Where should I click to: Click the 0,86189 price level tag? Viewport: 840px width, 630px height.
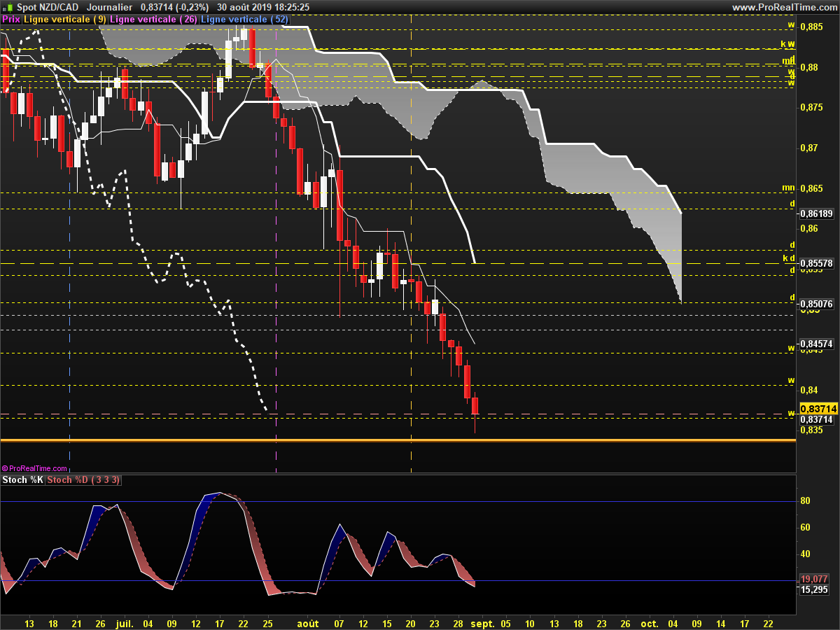tap(816, 214)
